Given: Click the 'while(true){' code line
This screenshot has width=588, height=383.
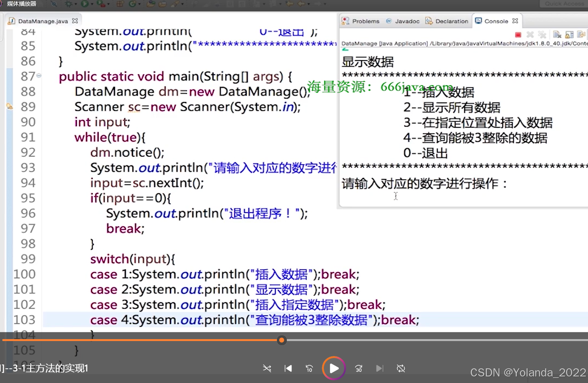Looking at the screenshot, I should click(110, 137).
